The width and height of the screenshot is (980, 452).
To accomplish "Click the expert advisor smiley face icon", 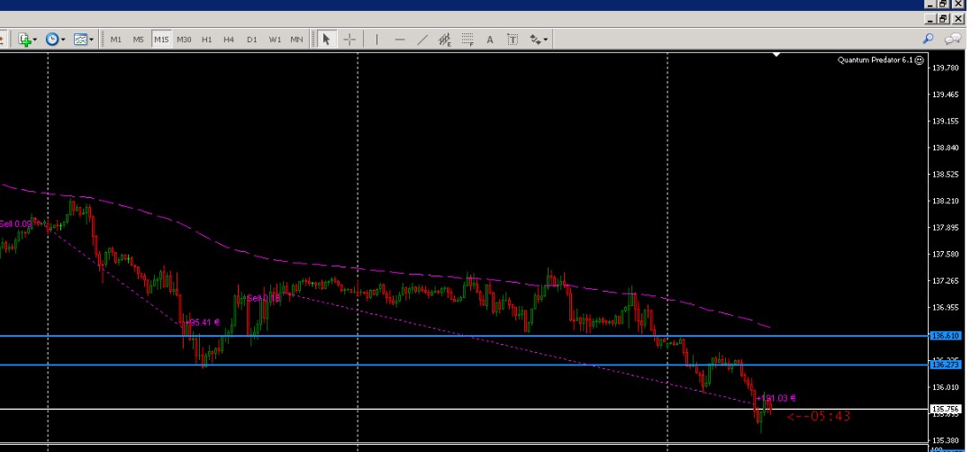I will pyautogui.click(x=920, y=60).
